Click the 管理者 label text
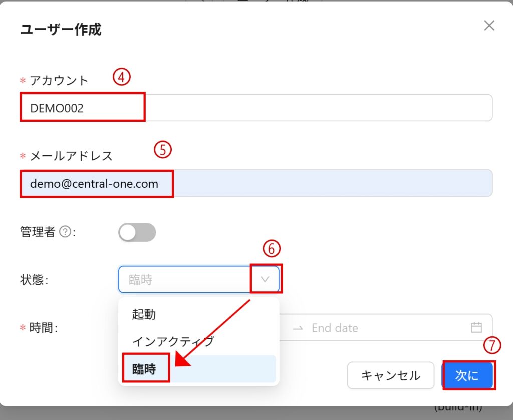The image size is (513, 420). 38,232
